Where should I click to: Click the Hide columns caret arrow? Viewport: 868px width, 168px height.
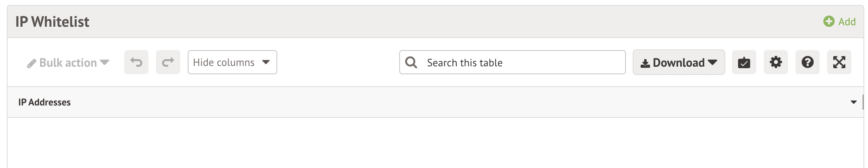point(266,62)
